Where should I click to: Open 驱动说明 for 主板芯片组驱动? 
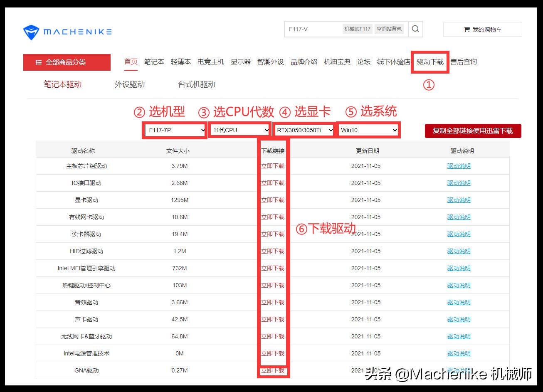[x=459, y=165]
